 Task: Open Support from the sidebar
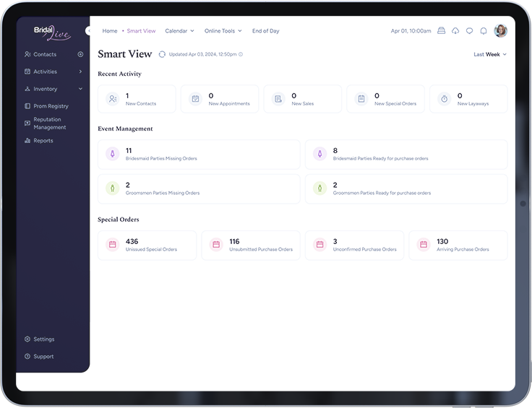pyautogui.click(x=43, y=357)
